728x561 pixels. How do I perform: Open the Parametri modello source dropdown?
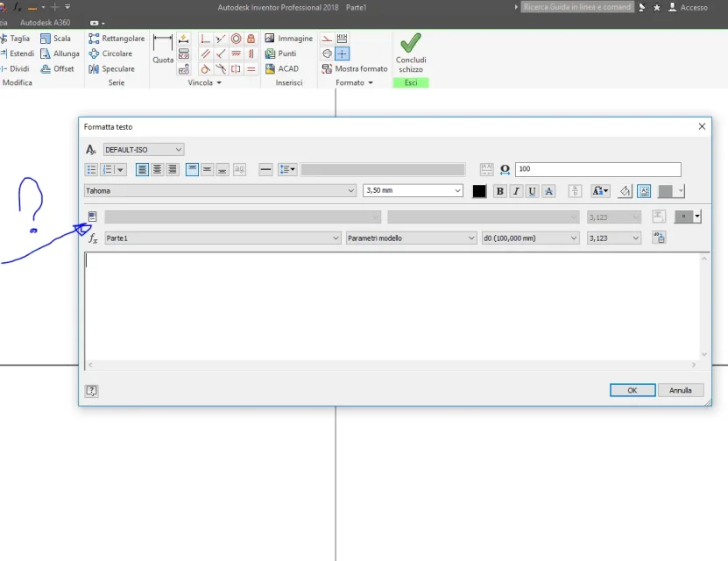click(412, 238)
